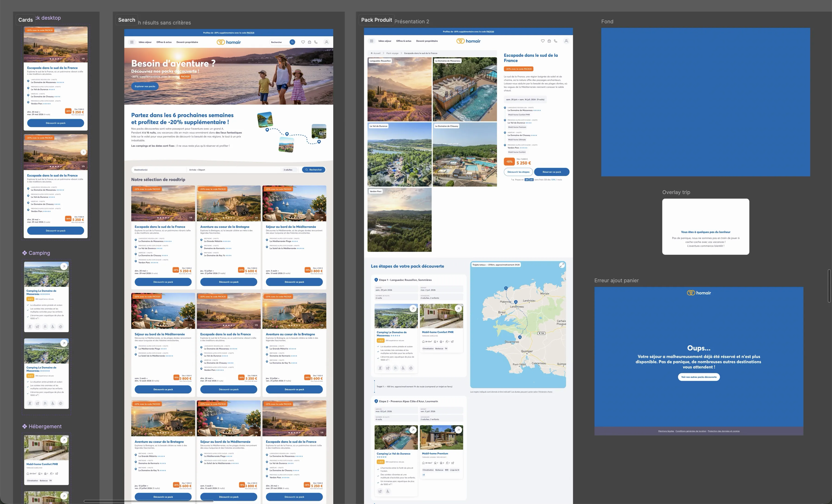
Task: Click blue search magnifier icon beside Rechercher field
Action: coord(292,42)
